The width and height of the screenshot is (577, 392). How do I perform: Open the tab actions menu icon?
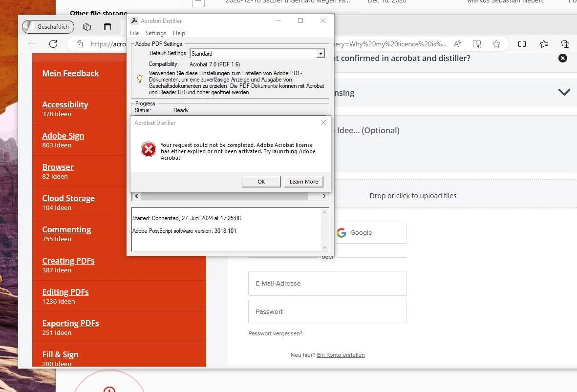pyautogui.click(x=107, y=27)
